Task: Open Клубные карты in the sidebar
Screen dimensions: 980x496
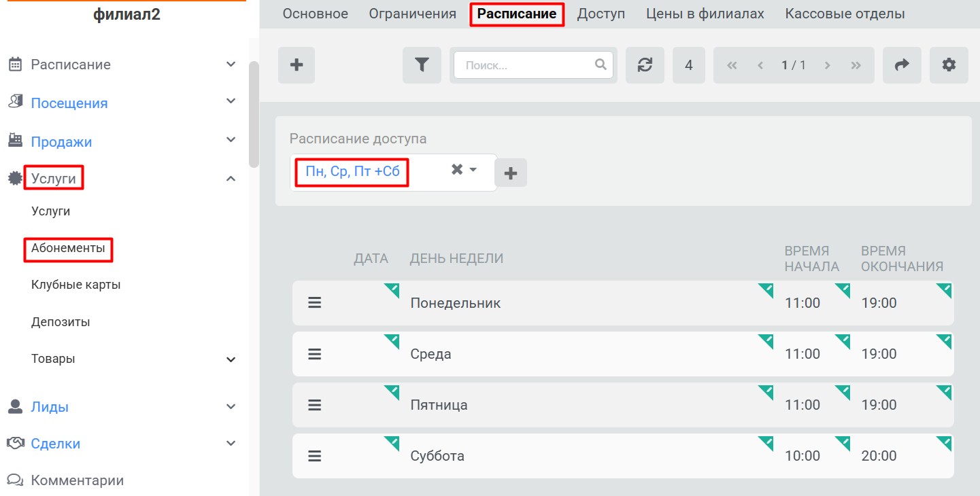Action: click(76, 285)
